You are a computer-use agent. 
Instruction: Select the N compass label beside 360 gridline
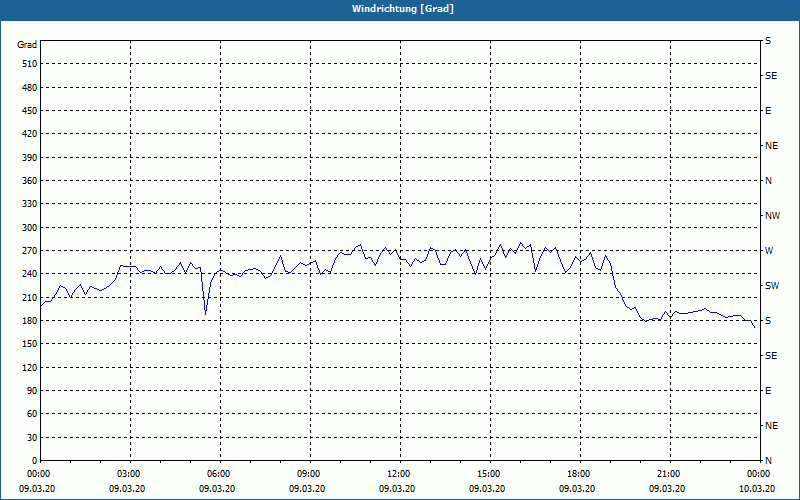pos(768,181)
